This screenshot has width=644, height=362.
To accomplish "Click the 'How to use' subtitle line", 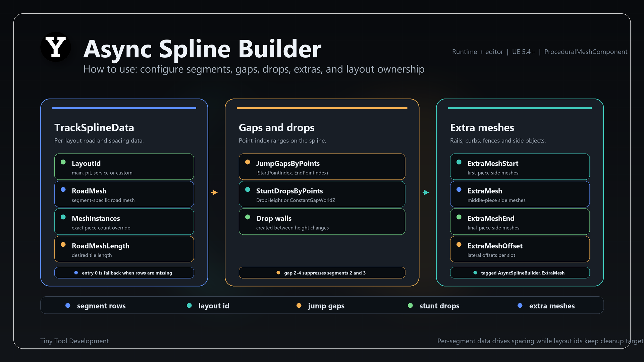I will click(254, 69).
